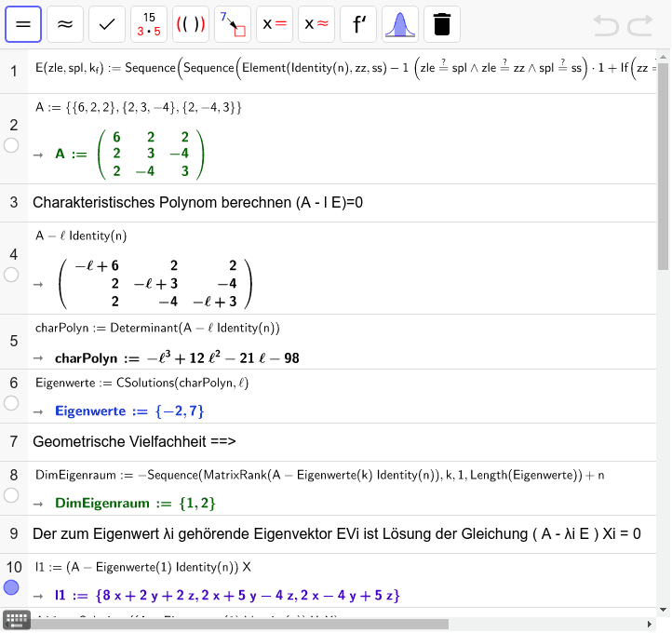Toggle visibility circle of row 4
Screen dimensions: 672x633
coord(11,275)
